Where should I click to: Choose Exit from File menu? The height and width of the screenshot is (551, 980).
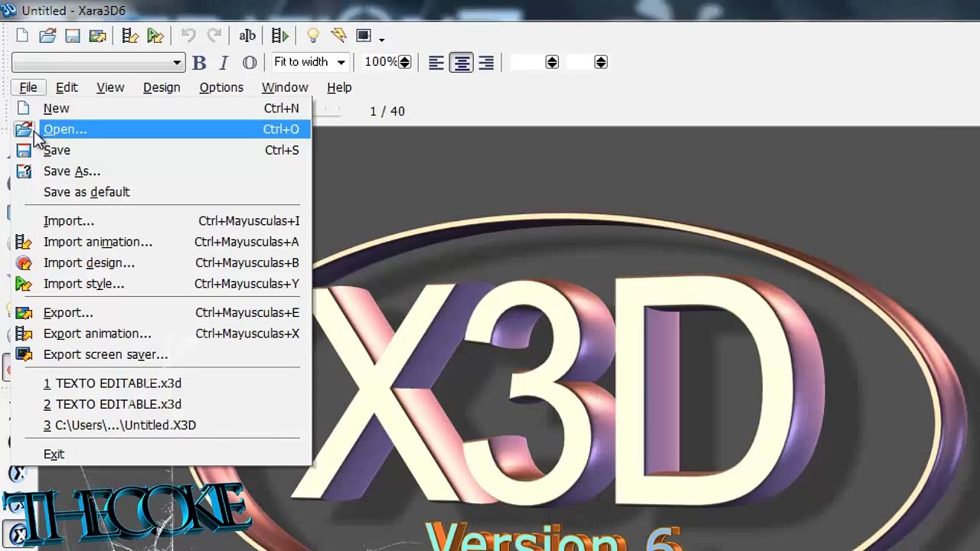[x=161, y=455]
